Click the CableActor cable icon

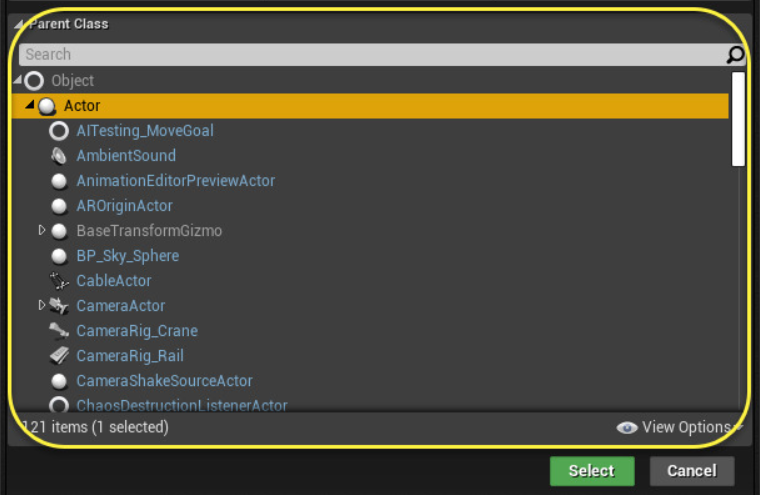(59, 281)
